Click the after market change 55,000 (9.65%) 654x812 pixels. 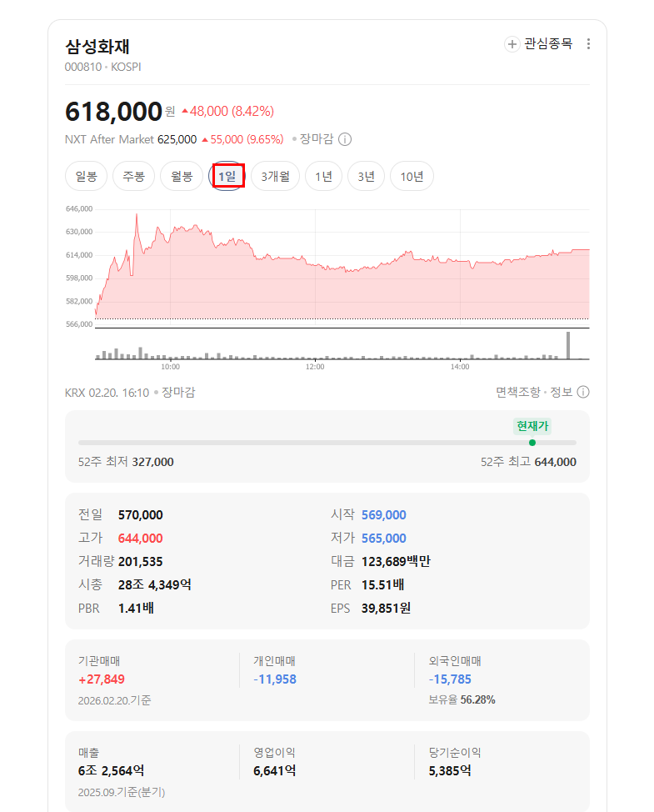pos(242,139)
